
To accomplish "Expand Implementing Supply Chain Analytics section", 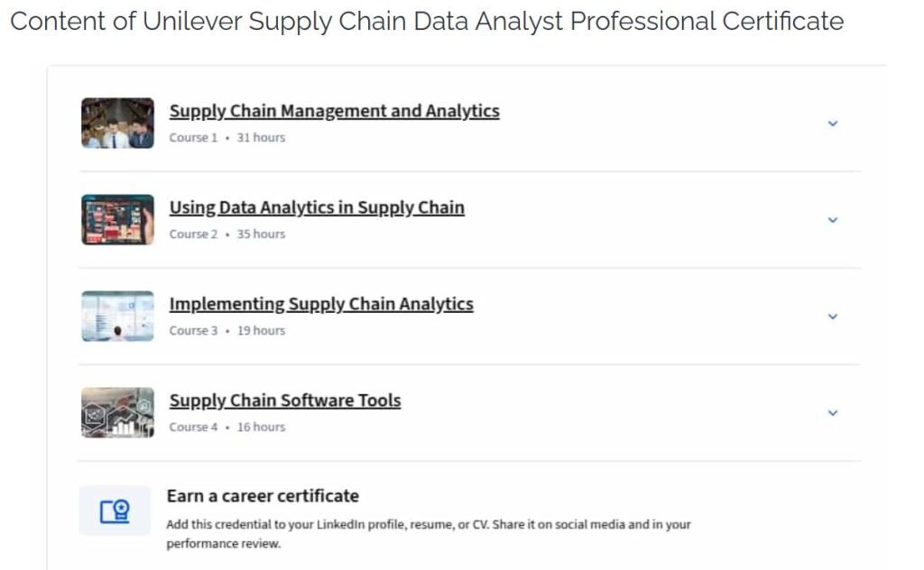I will [832, 317].
